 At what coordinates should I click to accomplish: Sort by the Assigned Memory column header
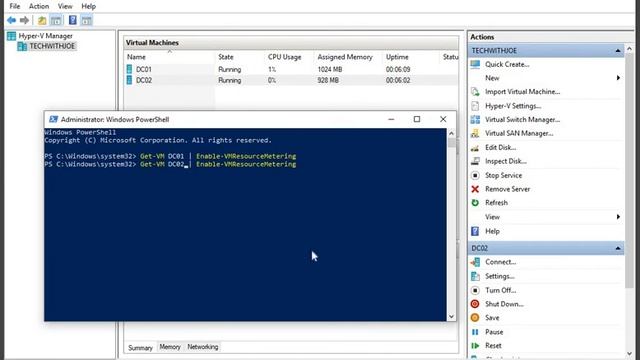348,57
